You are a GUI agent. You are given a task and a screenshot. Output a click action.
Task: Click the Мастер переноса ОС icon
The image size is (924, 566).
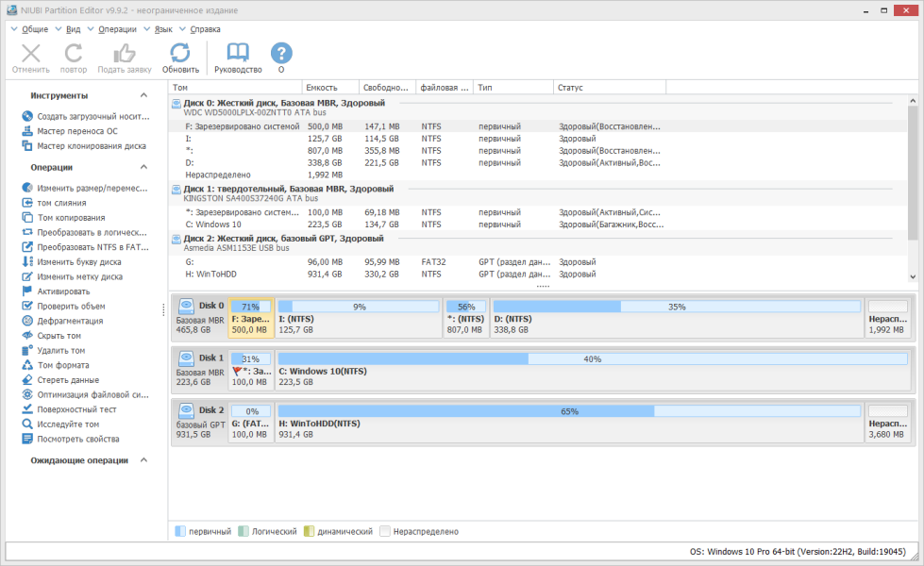coord(27,131)
